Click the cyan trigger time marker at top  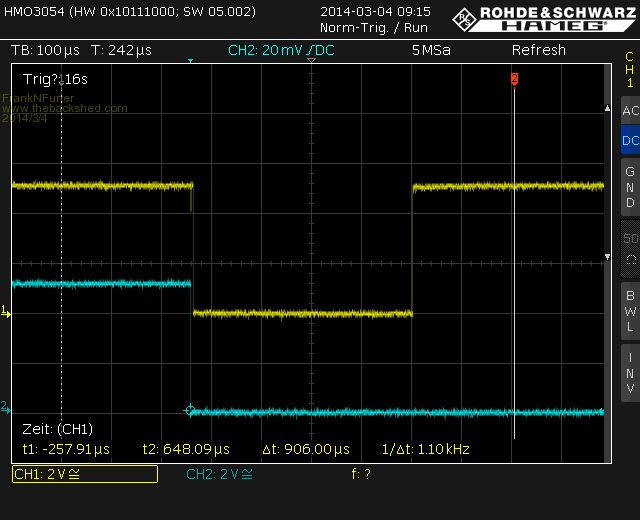(190, 63)
